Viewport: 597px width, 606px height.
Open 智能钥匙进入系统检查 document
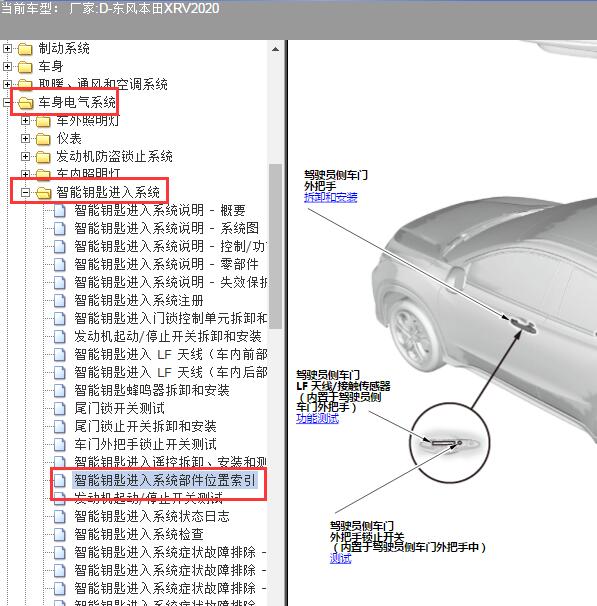tap(139, 534)
